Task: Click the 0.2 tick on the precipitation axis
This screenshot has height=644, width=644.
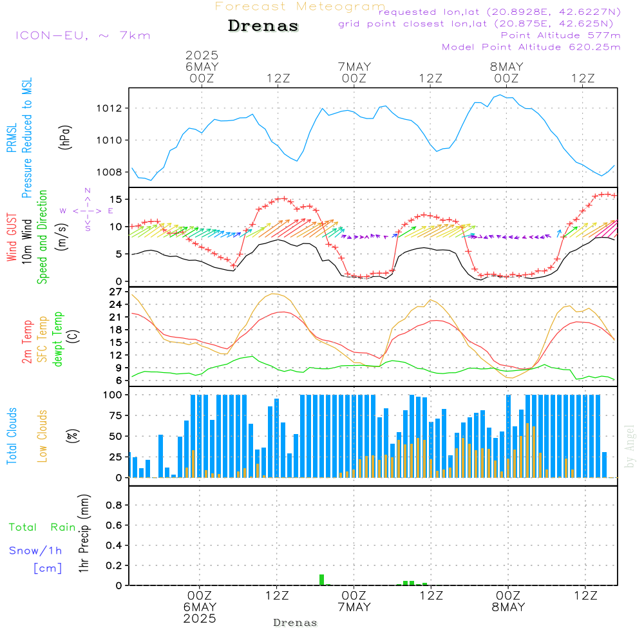Action: [x=114, y=566]
